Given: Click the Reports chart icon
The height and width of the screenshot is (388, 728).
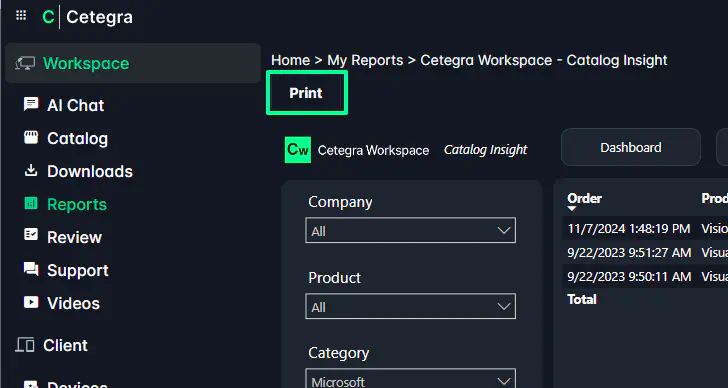Looking at the screenshot, I should click(31, 203).
